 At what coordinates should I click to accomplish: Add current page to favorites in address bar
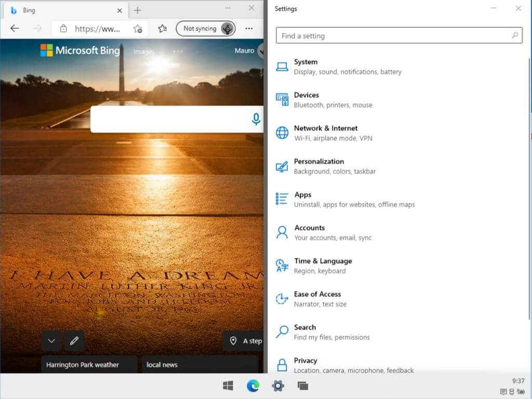pos(138,29)
